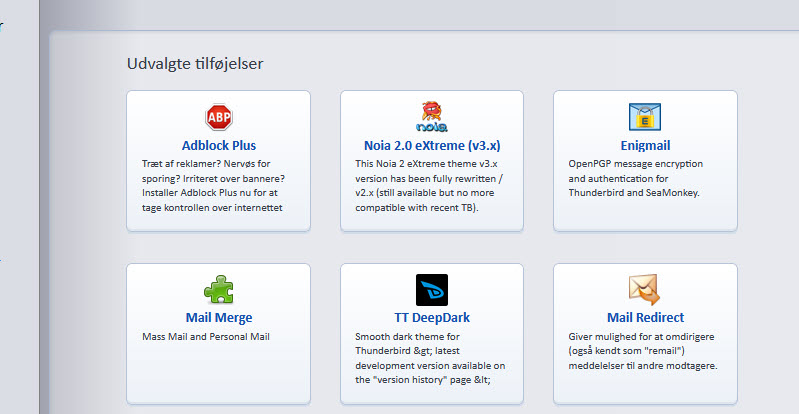The height and width of the screenshot is (414, 799).
Task: Click the TT DeepDark black logo icon
Action: [432, 290]
